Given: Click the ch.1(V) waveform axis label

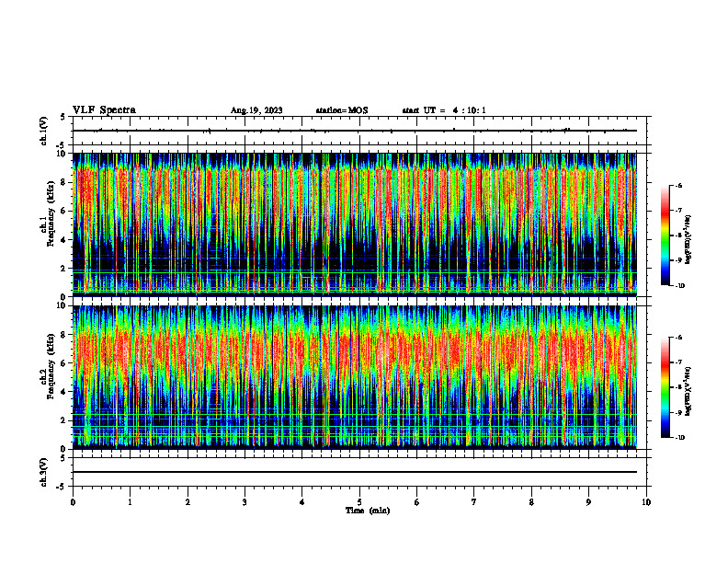Looking at the screenshot, I should coord(43,131).
